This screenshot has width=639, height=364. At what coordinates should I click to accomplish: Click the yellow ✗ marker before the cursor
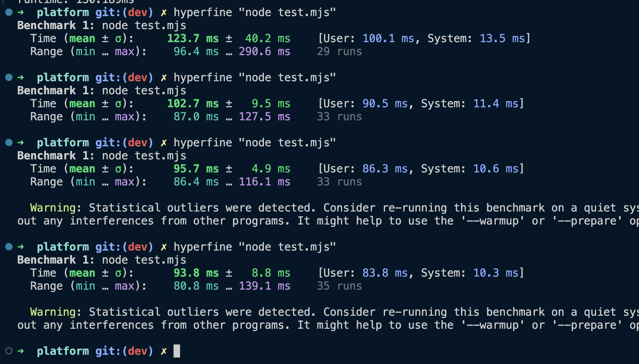(x=164, y=351)
